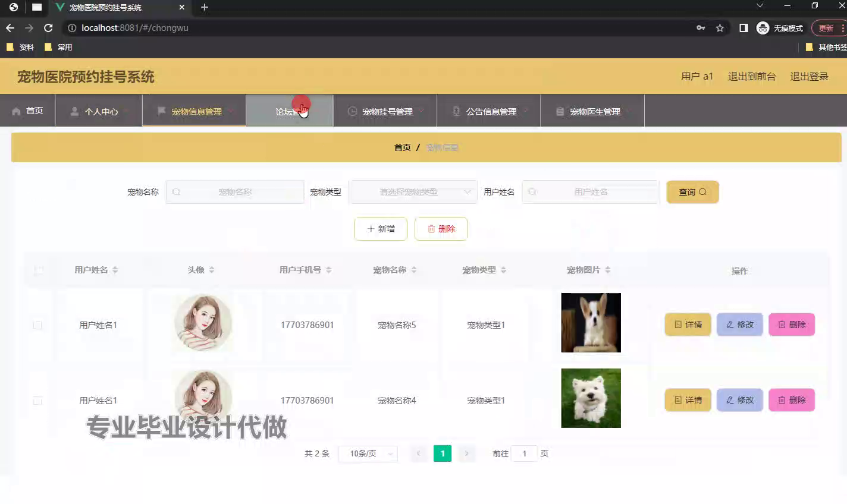Focus the 用户姓名 search field

[591, 192]
